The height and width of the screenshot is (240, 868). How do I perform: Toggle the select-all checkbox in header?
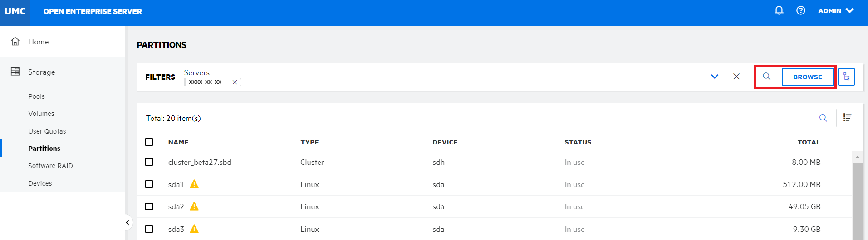click(x=149, y=142)
